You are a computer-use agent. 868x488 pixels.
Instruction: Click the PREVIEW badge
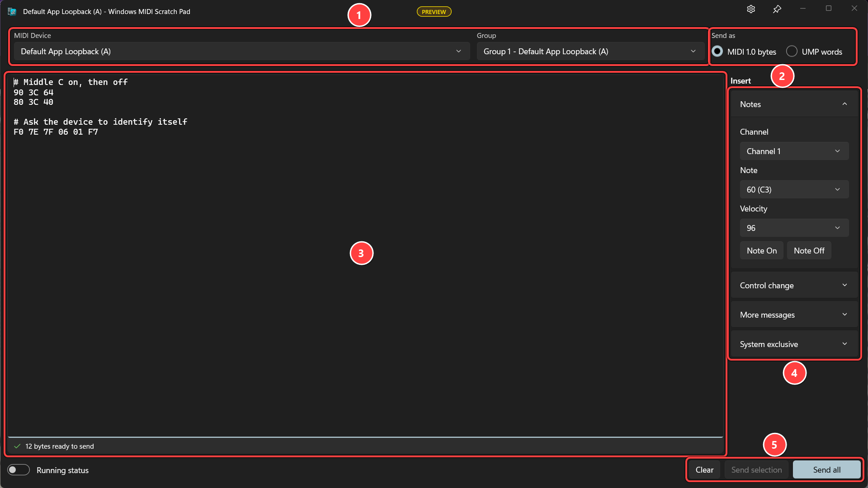click(x=434, y=12)
